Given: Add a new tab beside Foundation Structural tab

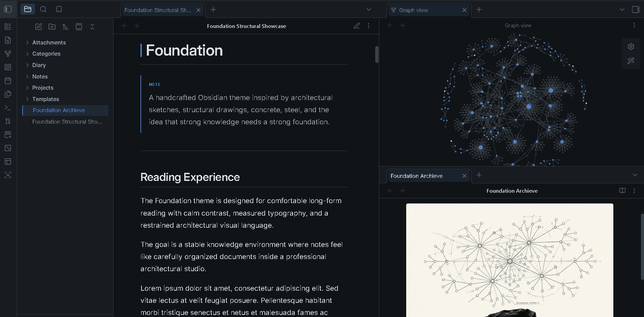Looking at the screenshot, I should coord(213,10).
